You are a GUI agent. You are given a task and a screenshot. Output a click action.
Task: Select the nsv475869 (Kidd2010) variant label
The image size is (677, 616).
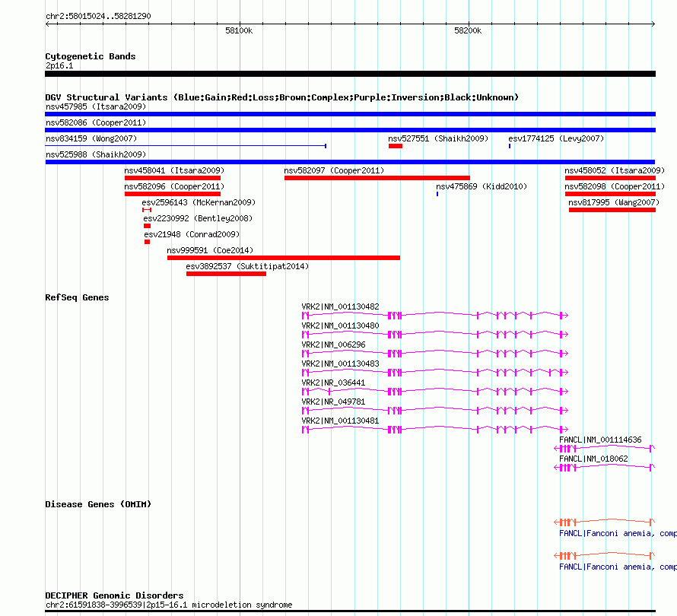point(482,186)
